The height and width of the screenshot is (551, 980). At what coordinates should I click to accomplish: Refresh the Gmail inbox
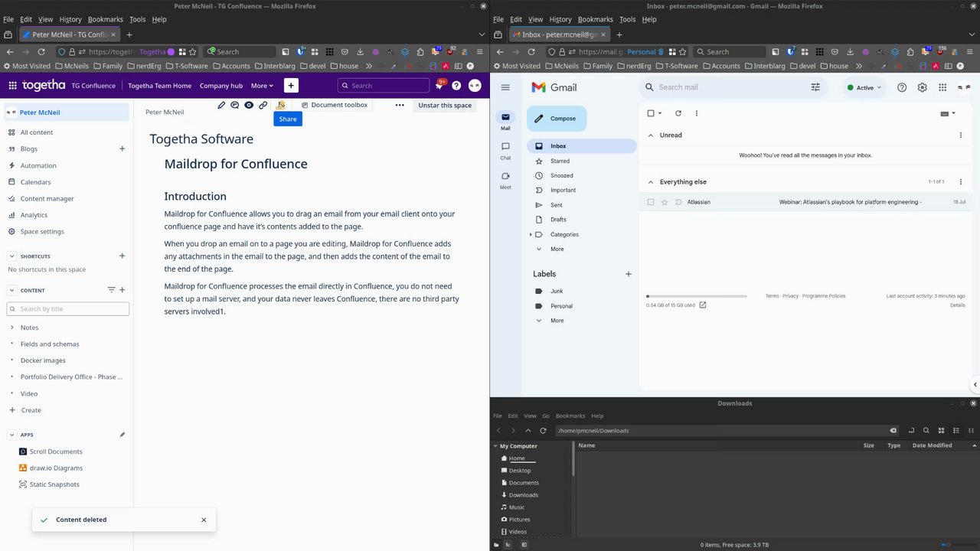[x=678, y=113]
